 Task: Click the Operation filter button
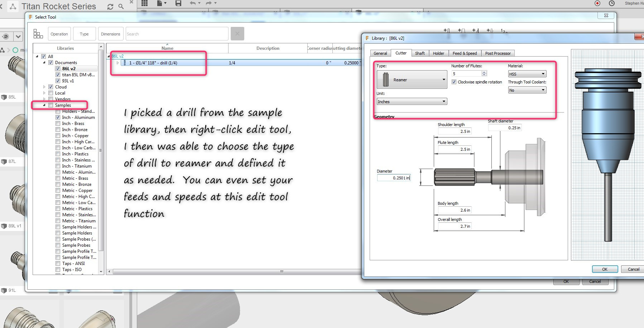click(x=59, y=34)
